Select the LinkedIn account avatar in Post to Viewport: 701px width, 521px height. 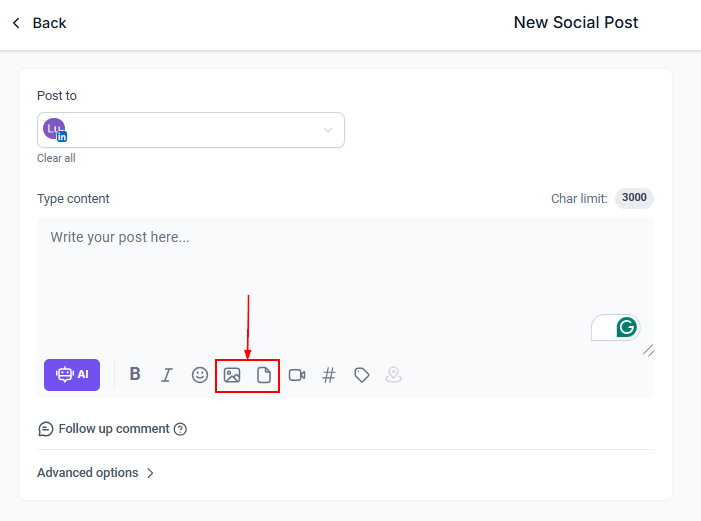pos(56,130)
